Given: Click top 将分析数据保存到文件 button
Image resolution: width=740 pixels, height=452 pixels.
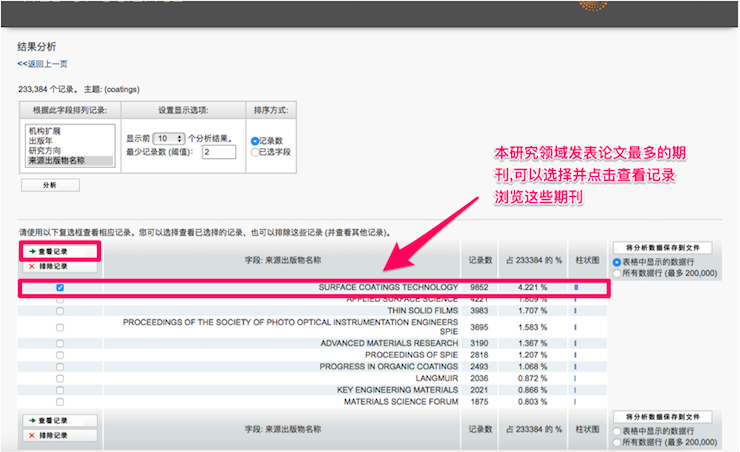Looking at the screenshot, I should (x=664, y=247).
